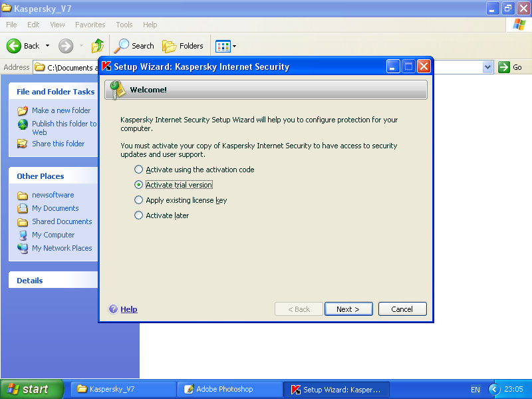Select the Activate later radio button
This screenshot has height=399, width=532.
138,215
